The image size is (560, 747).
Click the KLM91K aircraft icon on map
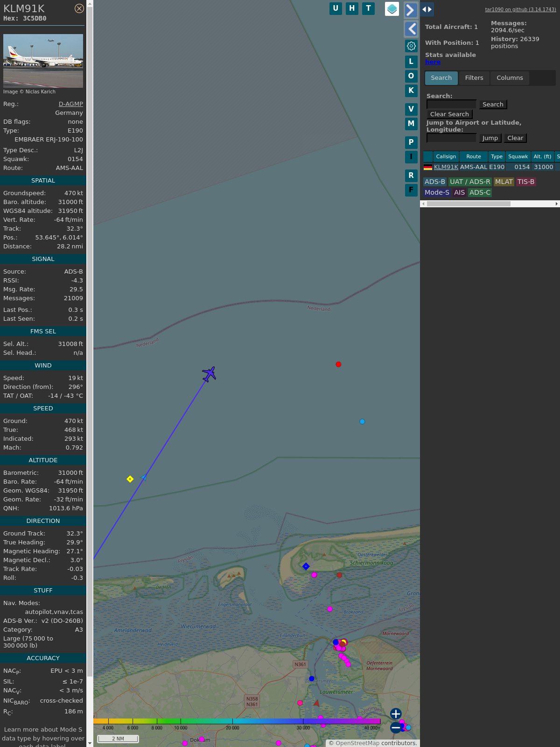coord(209,374)
